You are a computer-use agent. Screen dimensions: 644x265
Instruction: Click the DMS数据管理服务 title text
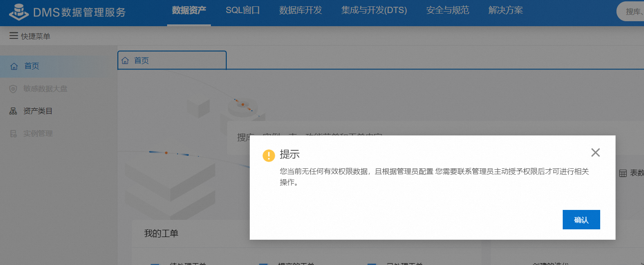coord(79,12)
